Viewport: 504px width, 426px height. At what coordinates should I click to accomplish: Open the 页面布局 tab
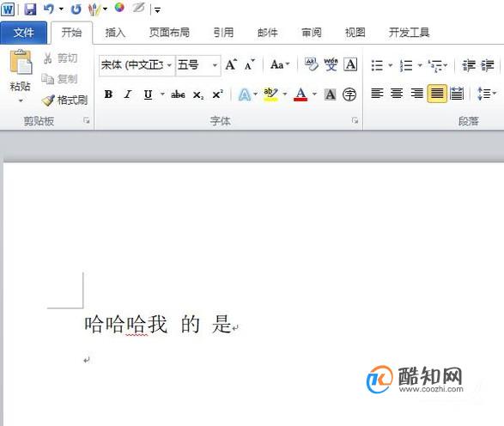pyautogui.click(x=169, y=33)
